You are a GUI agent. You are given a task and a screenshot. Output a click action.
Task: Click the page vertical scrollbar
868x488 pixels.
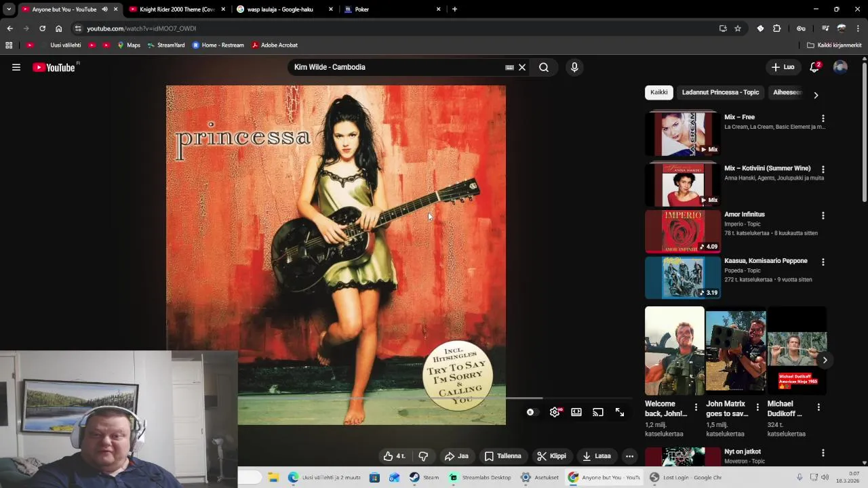(x=865, y=132)
